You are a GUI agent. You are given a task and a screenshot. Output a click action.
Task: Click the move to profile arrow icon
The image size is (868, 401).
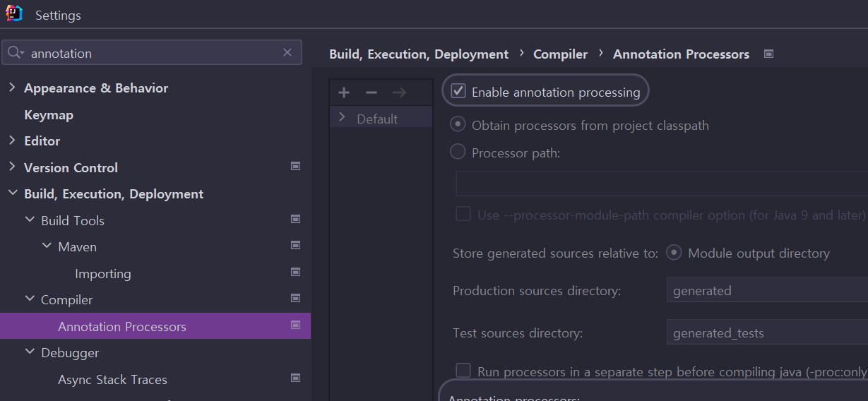click(399, 92)
